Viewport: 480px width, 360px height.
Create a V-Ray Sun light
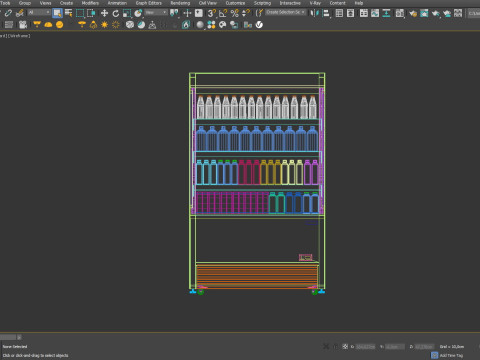(x=105, y=25)
